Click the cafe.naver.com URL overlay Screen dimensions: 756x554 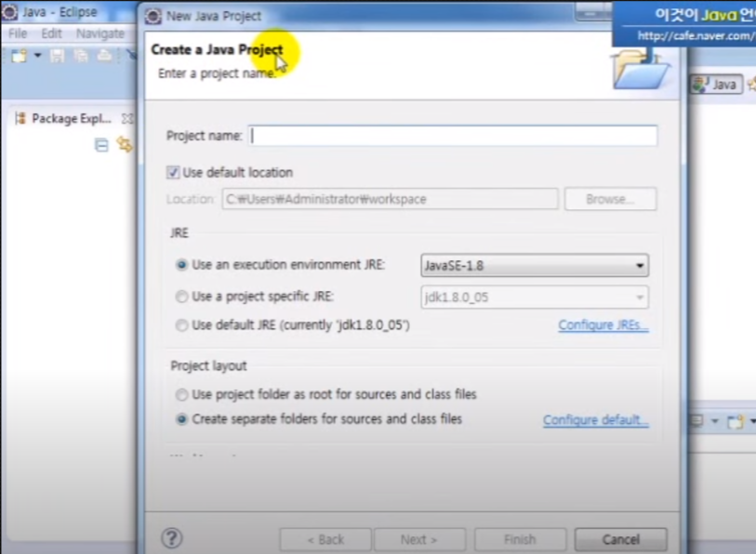pyautogui.click(x=696, y=35)
